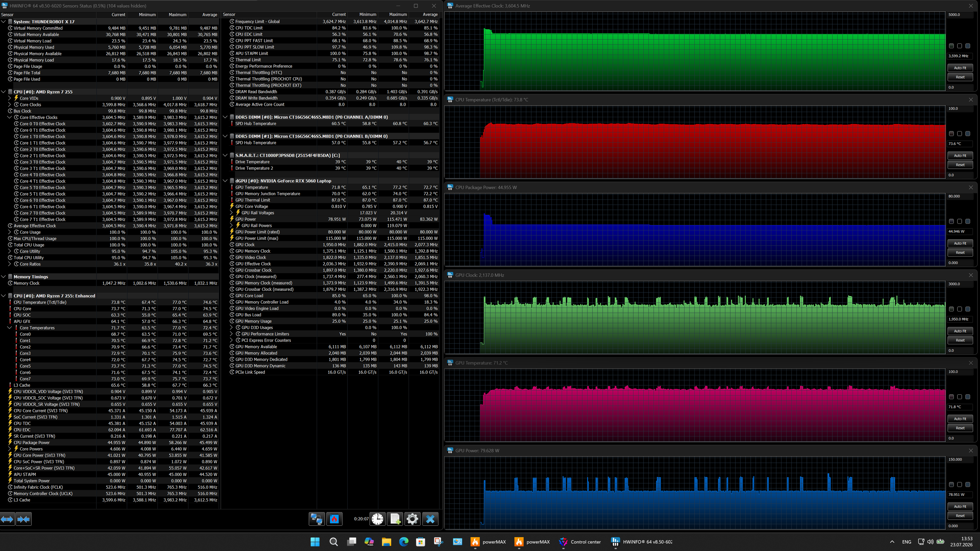The width and height of the screenshot is (980, 551).
Task: Click the chip-with-flame icon in HWiNFO toolbar
Action: point(335,519)
